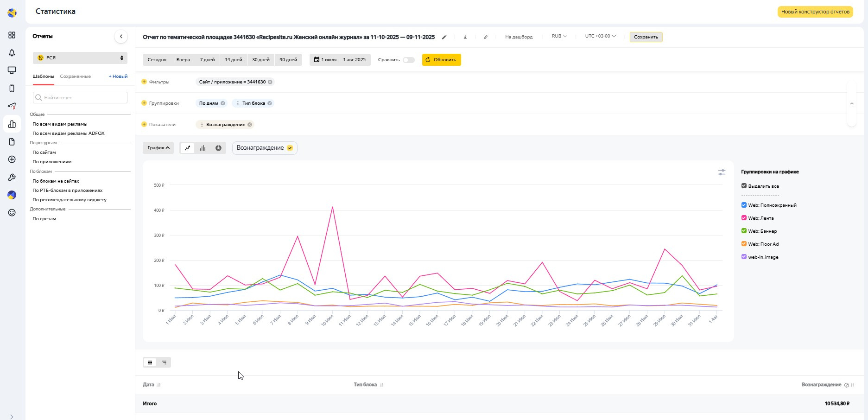This screenshot has width=868, height=420.
Task: Toggle the 'Сравнить' comparison switch
Action: (x=408, y=60)
